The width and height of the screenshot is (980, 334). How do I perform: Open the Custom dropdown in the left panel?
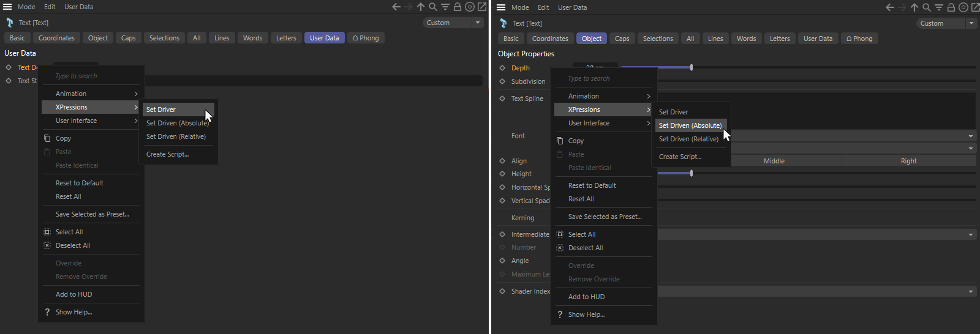pos(453,23)
